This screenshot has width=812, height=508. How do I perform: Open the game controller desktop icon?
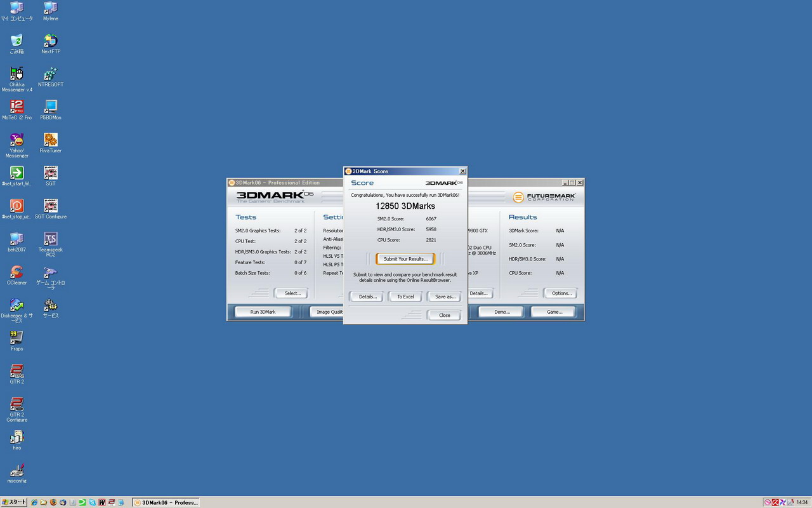pos(50,277)
